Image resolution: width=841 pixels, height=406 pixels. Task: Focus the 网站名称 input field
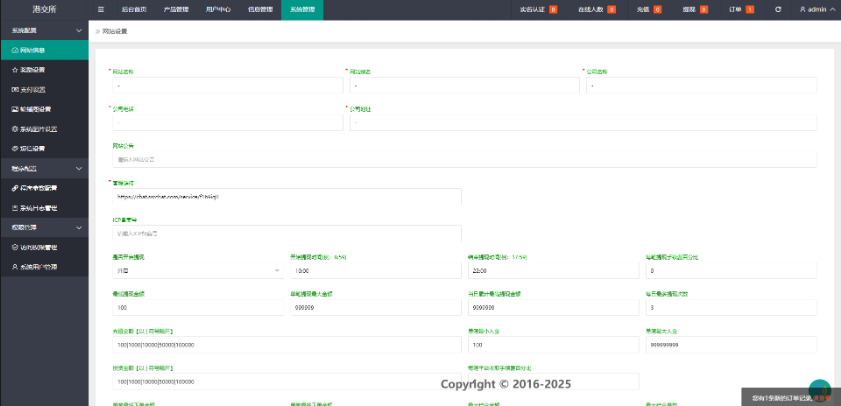coord(227,85)
